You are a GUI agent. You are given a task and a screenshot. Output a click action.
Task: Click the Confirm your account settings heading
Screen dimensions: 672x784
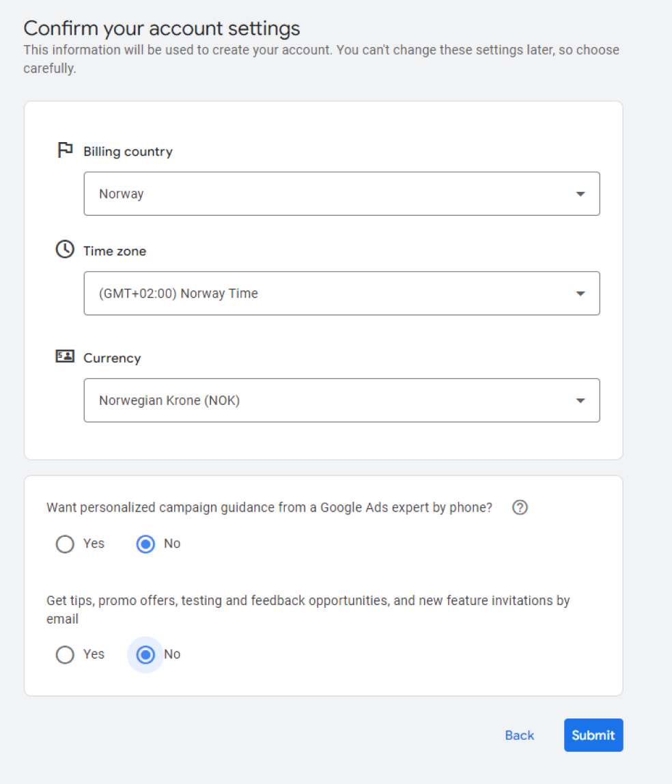[162, 29]
